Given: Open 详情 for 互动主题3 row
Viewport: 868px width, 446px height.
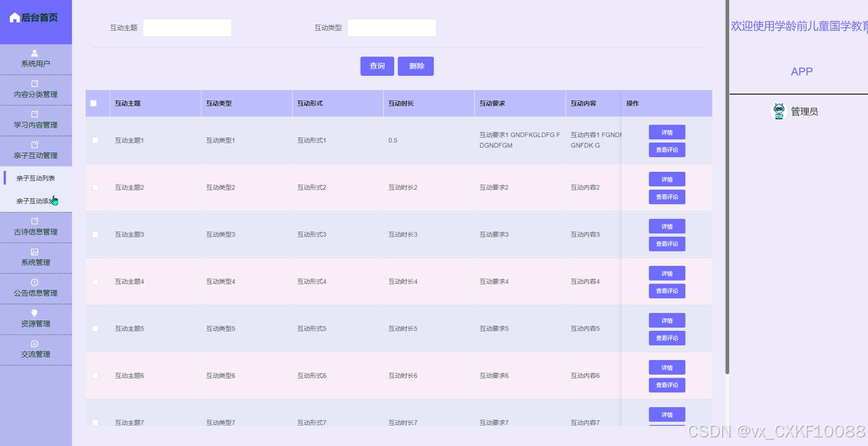Looking at the screenshot, I should coord(667,226).
